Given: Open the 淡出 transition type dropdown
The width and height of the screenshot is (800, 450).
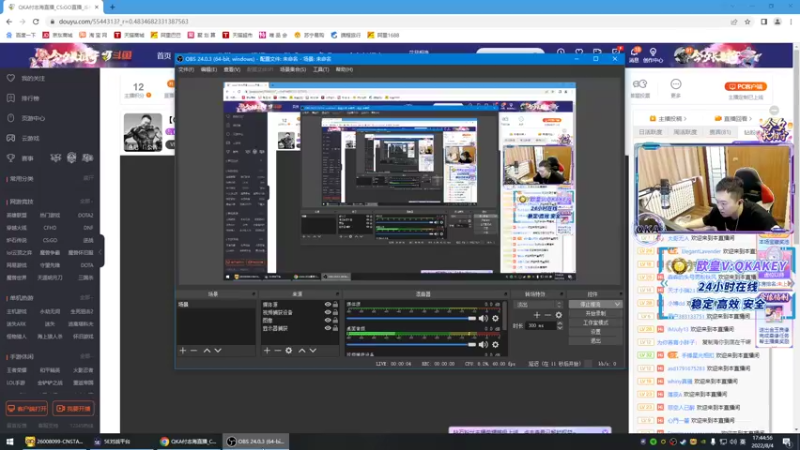Looking at the screenshot, I should pyautogui.click(x=538, y=305).
